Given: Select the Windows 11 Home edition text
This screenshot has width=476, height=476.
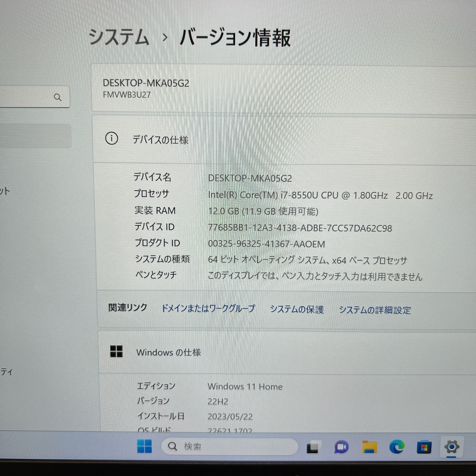Looking at the screenshot, I should [x=245, y=386].
